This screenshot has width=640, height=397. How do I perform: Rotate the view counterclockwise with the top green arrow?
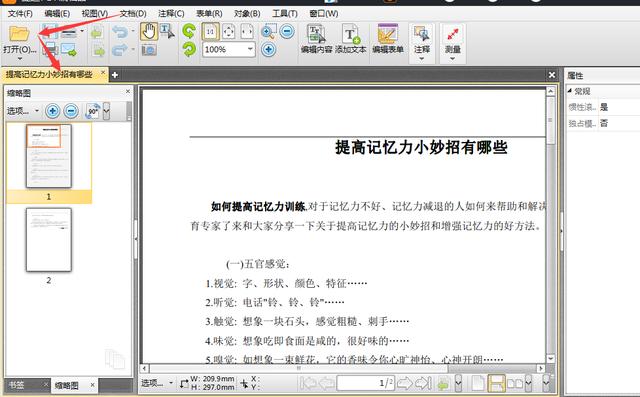pyautogui.click(x=189, y=31)
